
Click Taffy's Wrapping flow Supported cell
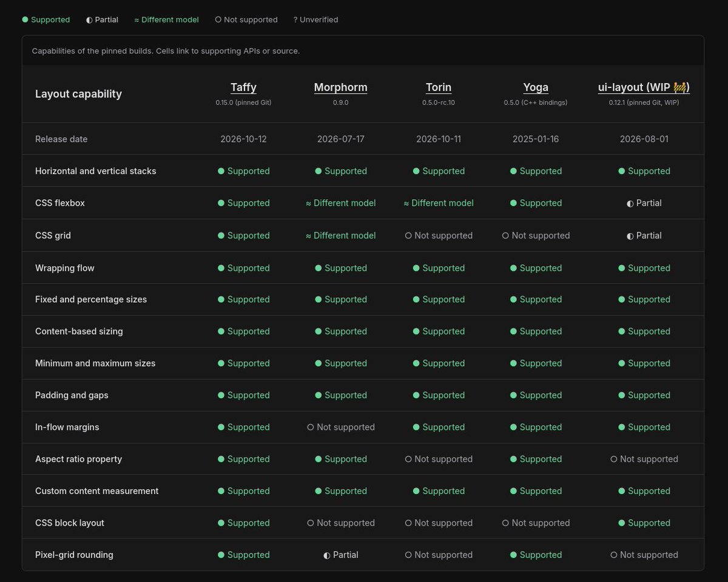(x=243, y=268)
